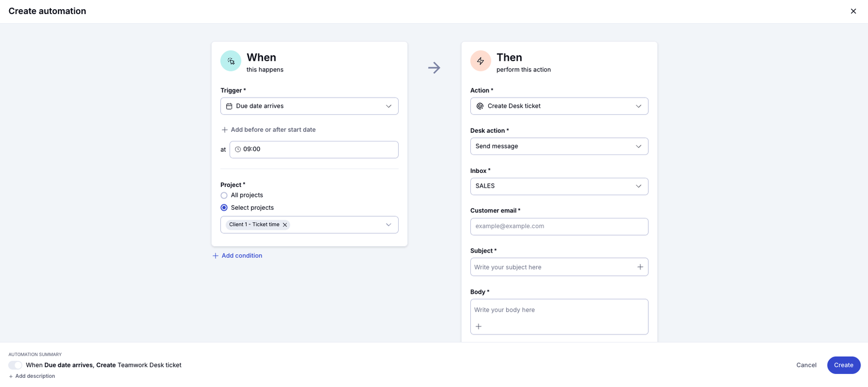The height and width of the screenshot is (387, 868).
Task: Click the plus icon in Body field
Action: tap(478, 326)
